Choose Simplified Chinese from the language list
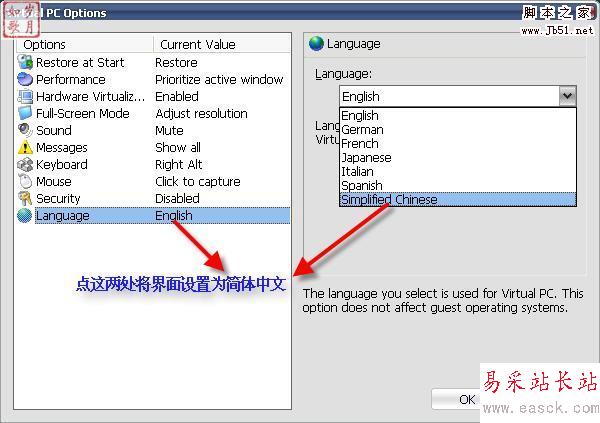Screen dimensions: 600x423 pos(458,199)
